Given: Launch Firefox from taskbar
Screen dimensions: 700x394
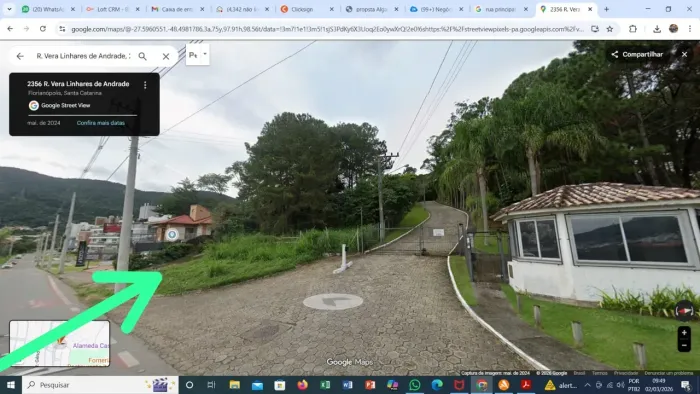Looking at the screenshot, I should pyautogui.click(x=302, y=385).
